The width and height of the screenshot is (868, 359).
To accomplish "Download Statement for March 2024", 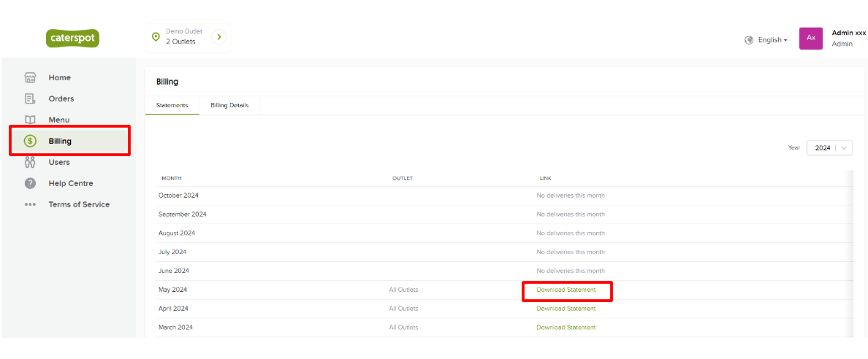I will pyautogui.click(x=566, y=328).
